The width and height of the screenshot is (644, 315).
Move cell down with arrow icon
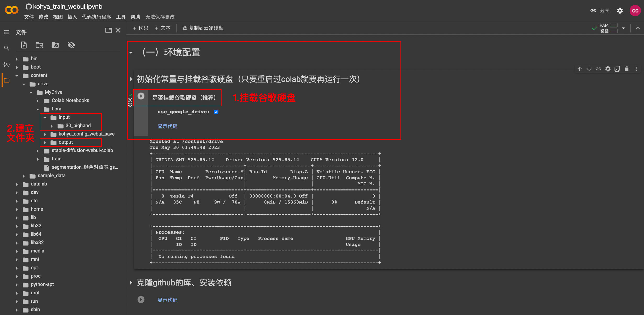[589, 69]
